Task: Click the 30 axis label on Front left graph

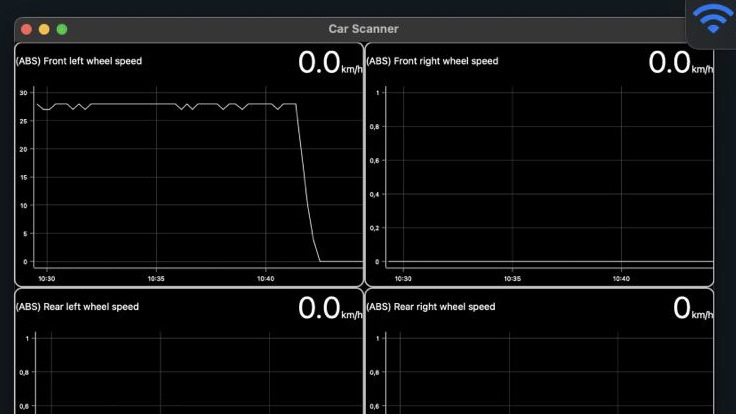Action: coord(23,93)
